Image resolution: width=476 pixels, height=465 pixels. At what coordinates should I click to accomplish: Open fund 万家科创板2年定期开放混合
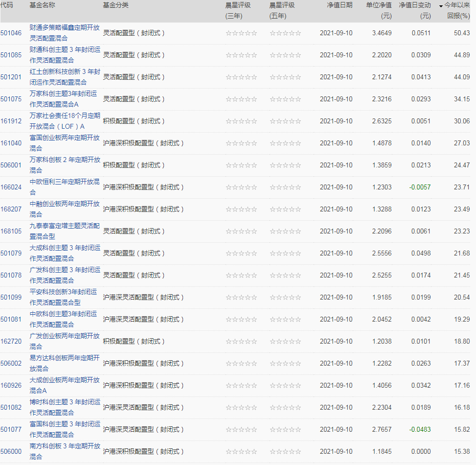click(x=65, y=165)
